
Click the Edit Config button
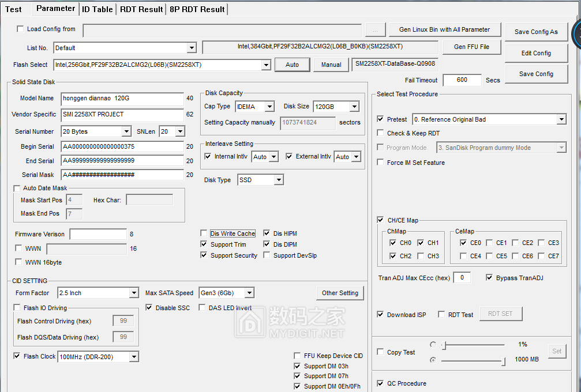pos(536,53)
